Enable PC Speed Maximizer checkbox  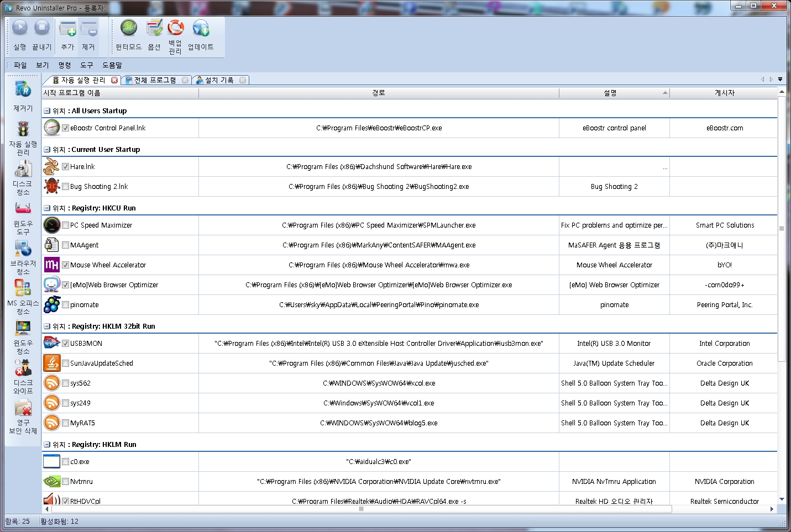click(x=66, y=225)
